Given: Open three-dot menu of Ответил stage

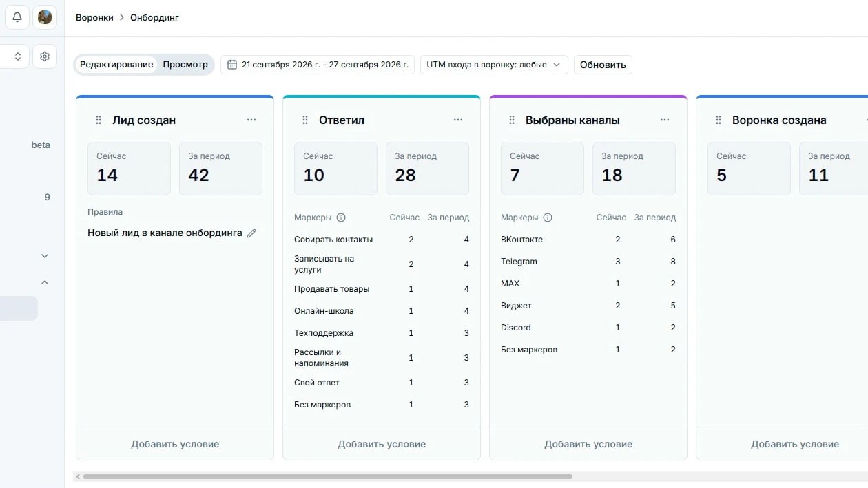Looking at the screenshot, I should click(458, 120).
